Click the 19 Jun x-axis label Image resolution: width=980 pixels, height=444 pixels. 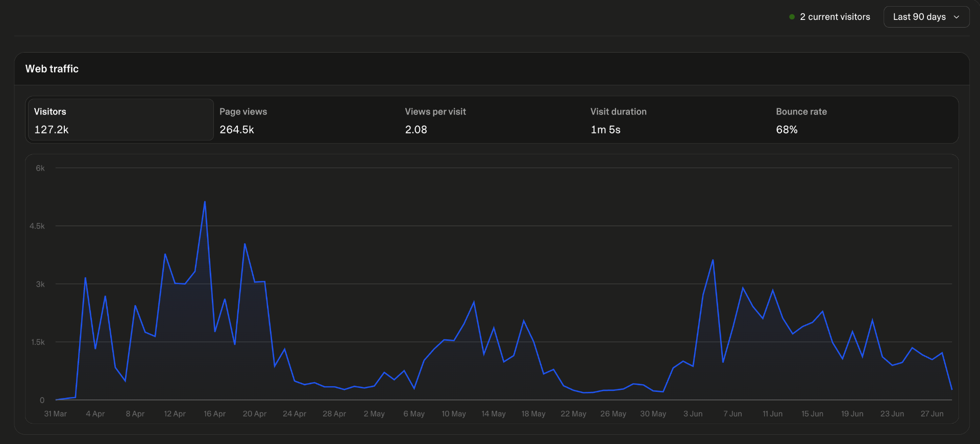point(852,414)
